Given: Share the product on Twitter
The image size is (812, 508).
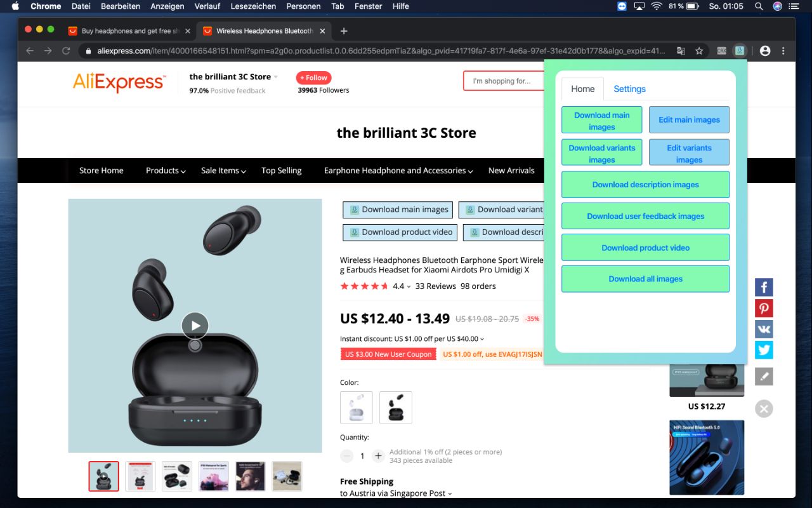Looking at the screenshot, I should coord(764,350).
